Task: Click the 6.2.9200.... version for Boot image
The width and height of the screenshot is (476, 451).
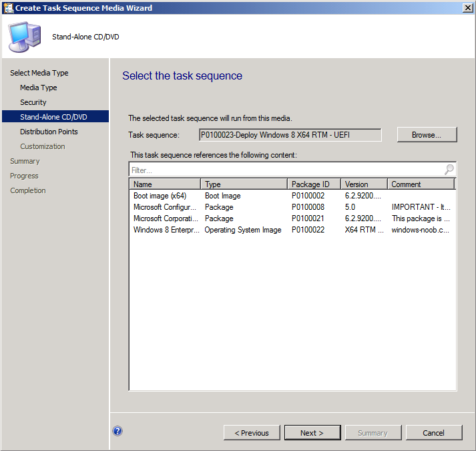Action: [363, 196]
